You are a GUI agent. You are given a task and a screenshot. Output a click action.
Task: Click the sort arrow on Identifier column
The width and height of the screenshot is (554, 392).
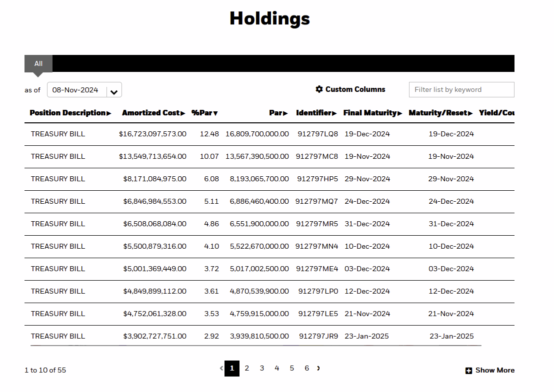[x=335, y=113]
